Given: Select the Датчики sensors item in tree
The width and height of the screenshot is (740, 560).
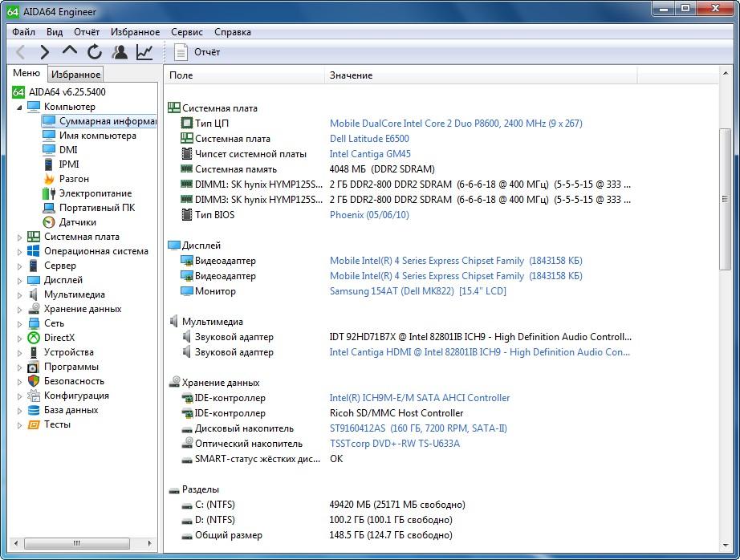Looking at the screenshot, I should 77,222.
